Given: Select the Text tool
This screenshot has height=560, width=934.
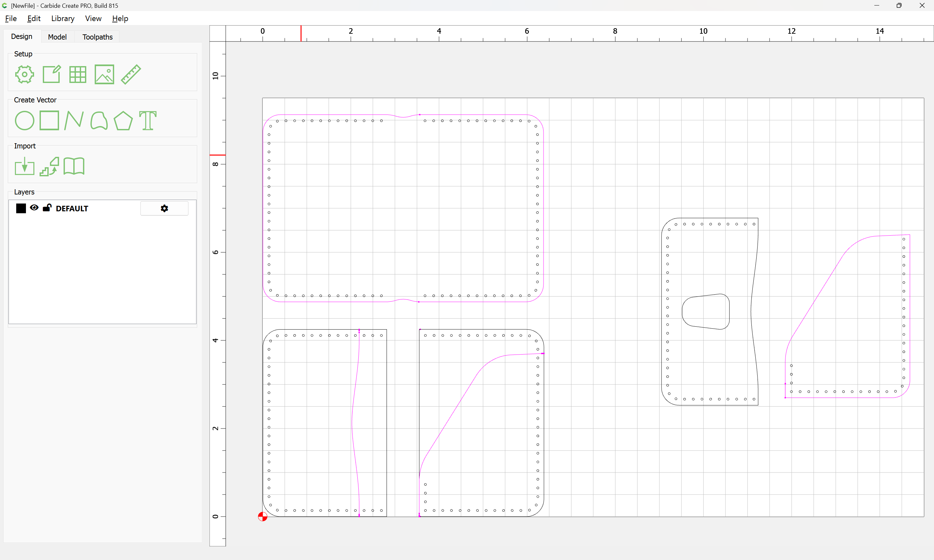Looking at the screenshot, I should (x=148, y=121).
